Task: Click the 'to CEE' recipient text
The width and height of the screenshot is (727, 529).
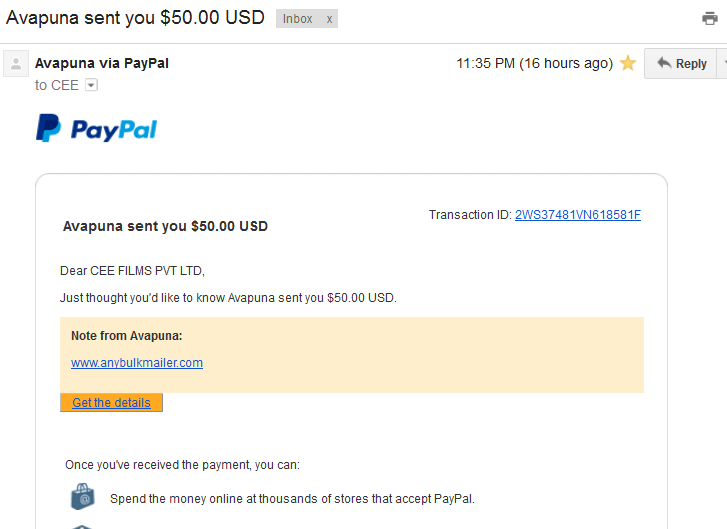Action: [x=57, y=85]
